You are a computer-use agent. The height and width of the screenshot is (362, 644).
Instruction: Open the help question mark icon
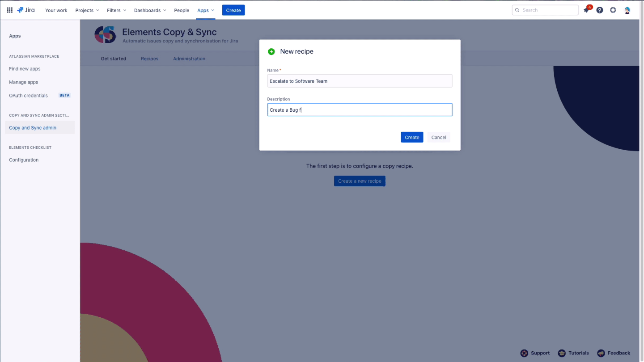(x=600, y=10)
